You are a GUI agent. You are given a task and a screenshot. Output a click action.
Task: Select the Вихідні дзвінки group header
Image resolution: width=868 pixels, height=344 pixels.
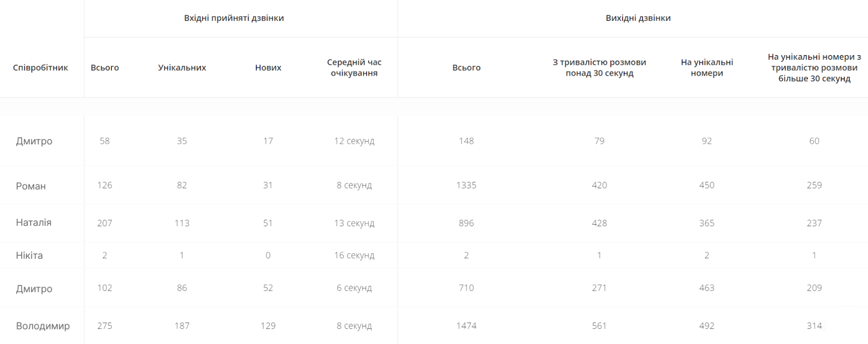(638, 18)
